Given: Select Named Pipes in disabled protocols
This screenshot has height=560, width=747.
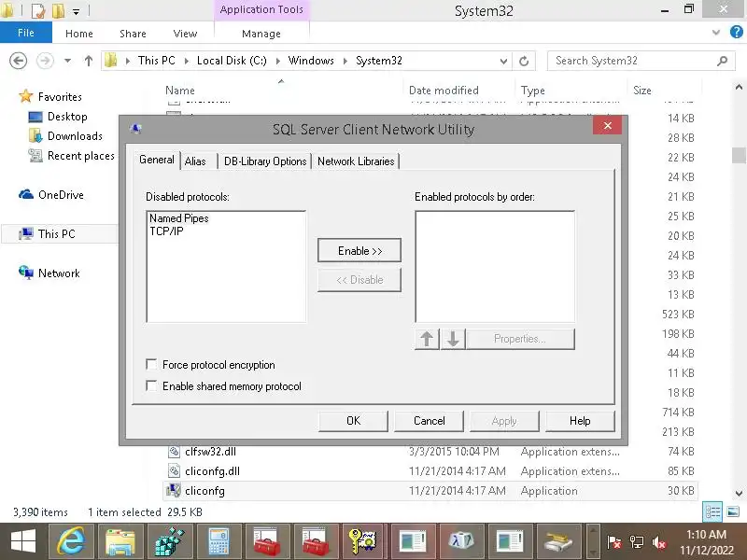Looking at the screenshot, I should [x=178, y=218].
